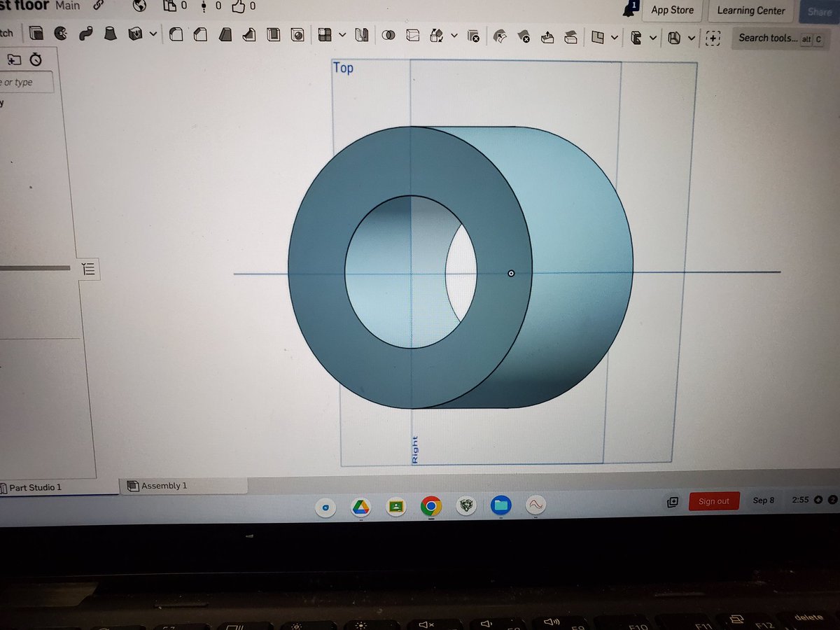Select the Shell tool
The image size is (840, 630).
coord(274,34)
